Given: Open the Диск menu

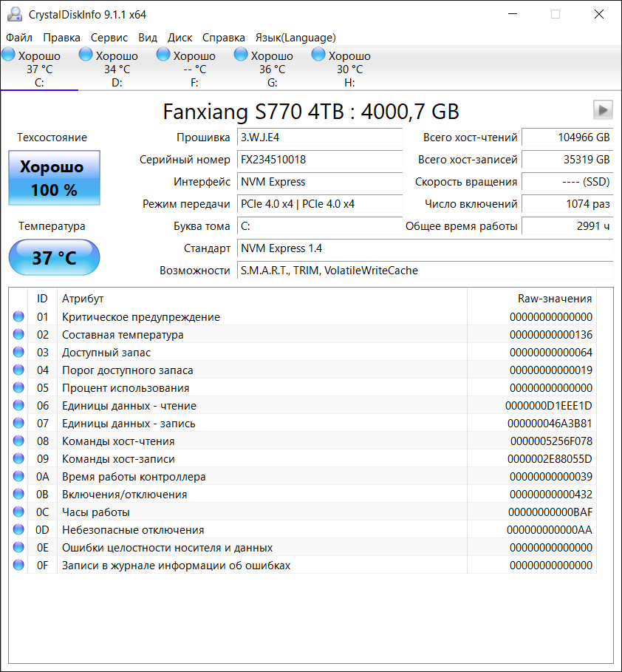Looking at the screenshot, I should [x=180, y=38].
